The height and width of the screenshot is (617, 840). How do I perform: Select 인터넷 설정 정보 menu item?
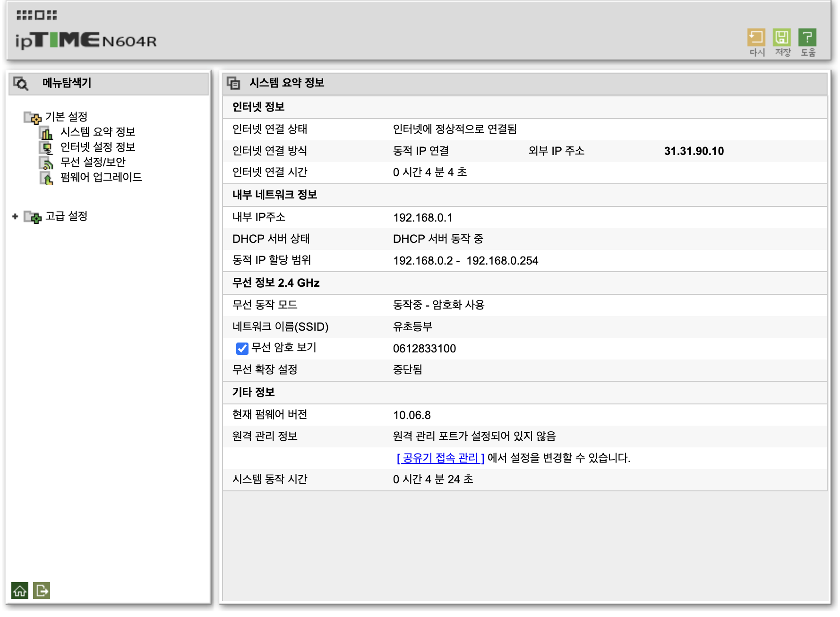97,147
